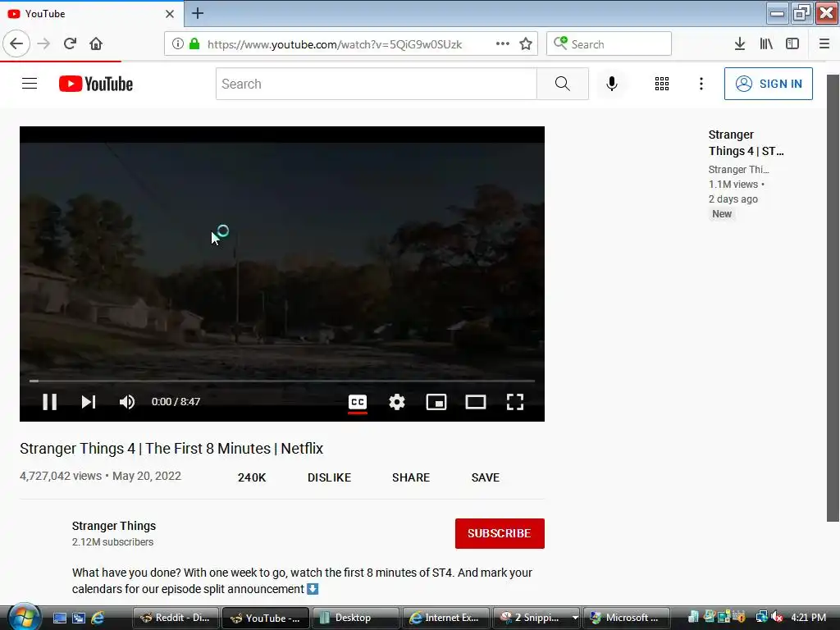
Task: Pause the video playback
Action: (50, 402)
